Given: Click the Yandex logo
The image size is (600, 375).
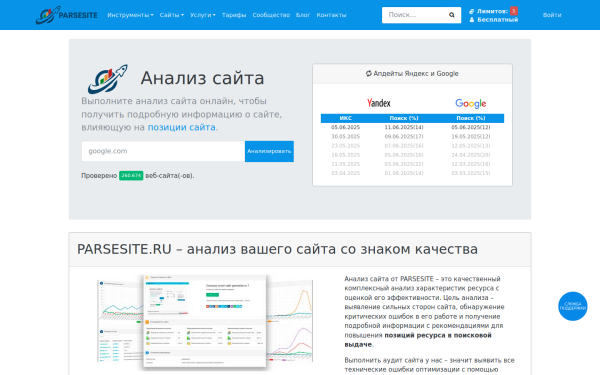Looking at the screenshot, I should click(x=378, y=103).
